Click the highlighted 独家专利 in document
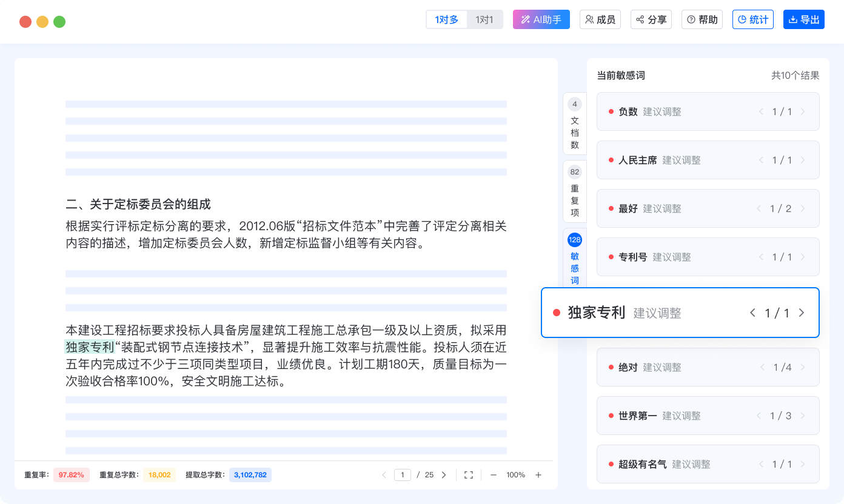Viewport: 844px width, 504px height. click(90, 347)
